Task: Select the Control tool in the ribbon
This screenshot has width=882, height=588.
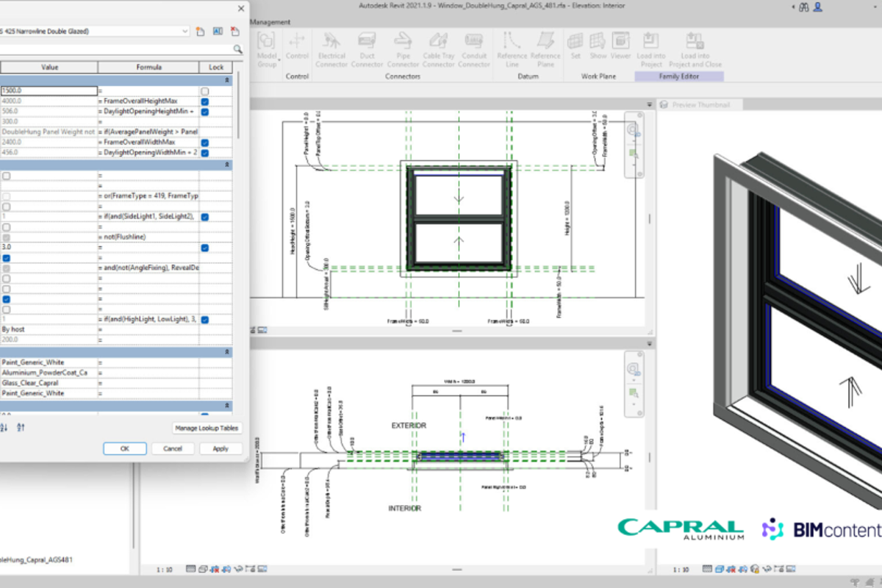Action: point(297,46)
